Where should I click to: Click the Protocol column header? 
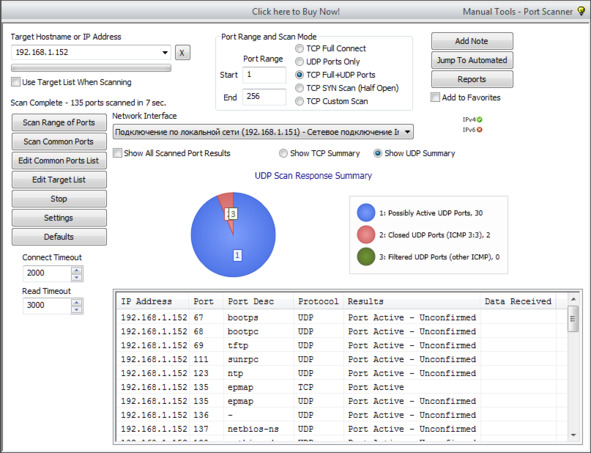pos(318,301)
